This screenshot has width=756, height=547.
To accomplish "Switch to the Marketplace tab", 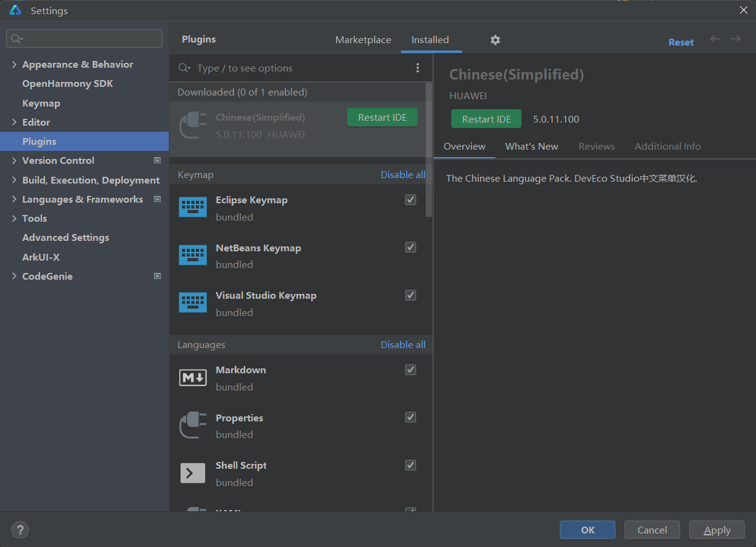I will (x=363, y=39).
